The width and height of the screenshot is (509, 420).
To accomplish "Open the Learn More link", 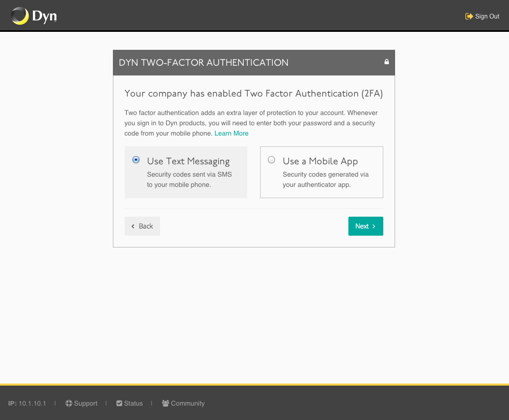I will coord(231,133).
